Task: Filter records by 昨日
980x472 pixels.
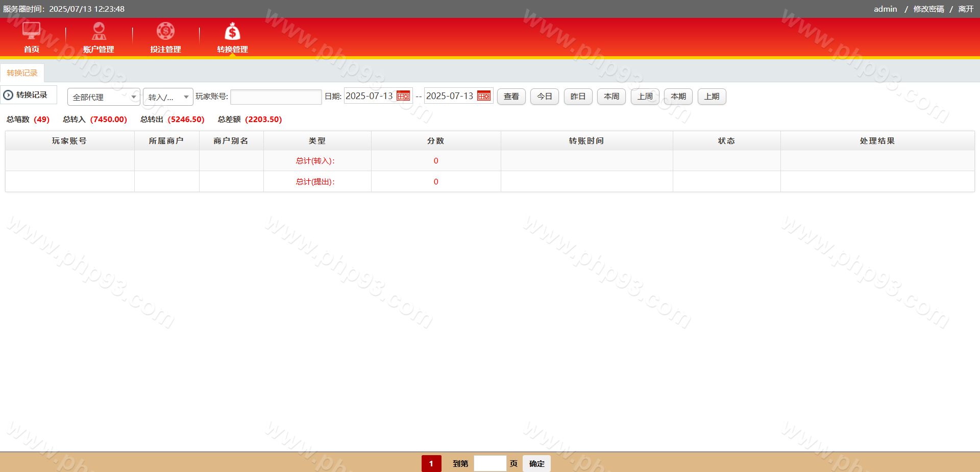Action: (x=578, y=97)
